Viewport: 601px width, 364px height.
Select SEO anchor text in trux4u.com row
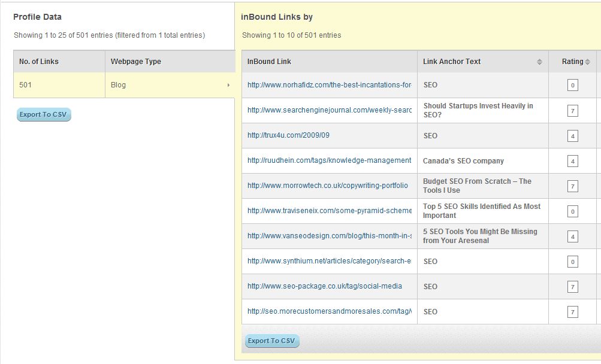tap(430, 136)
